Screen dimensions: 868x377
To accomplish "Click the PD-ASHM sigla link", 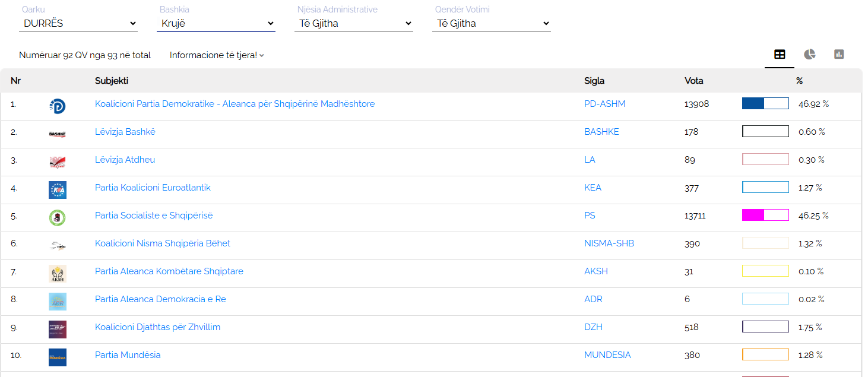I will (604, 104).
